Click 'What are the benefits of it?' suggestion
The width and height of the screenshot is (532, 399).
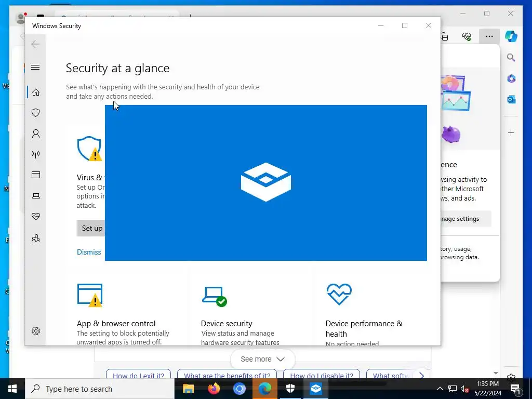(x=227, y=375)
